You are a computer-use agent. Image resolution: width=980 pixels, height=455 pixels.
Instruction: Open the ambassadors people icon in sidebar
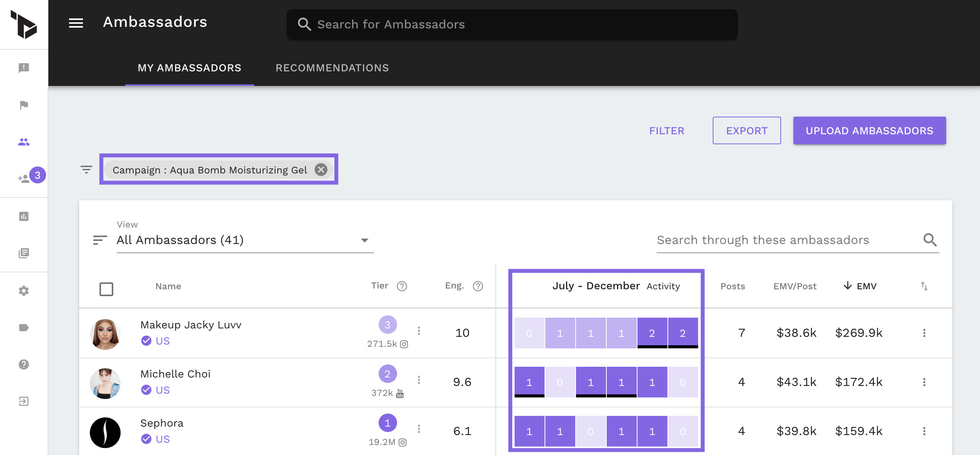[24, 142]
